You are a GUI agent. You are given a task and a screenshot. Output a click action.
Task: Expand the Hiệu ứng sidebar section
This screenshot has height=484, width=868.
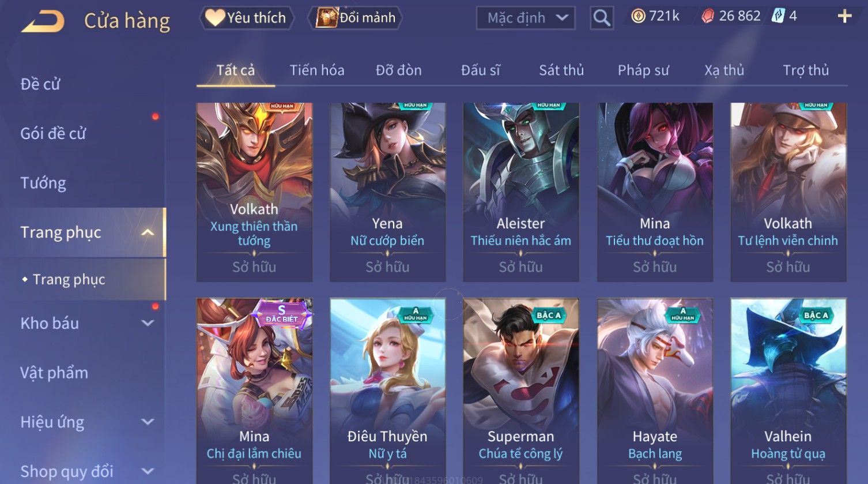click(x=148, y=422)
